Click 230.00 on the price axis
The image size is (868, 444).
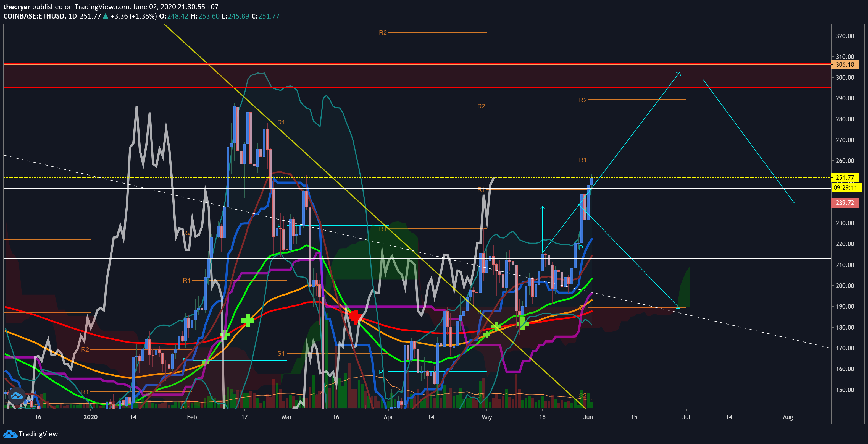[x=845, y=223]
